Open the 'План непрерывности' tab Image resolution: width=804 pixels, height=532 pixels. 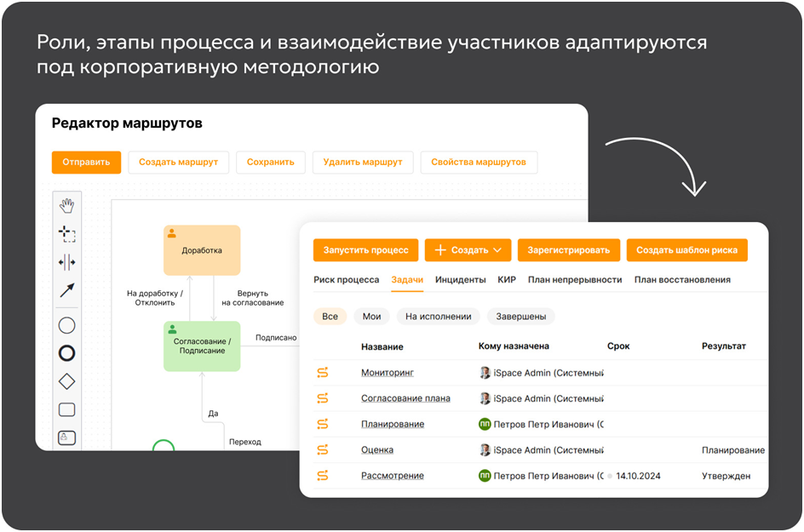click(575, 279)
